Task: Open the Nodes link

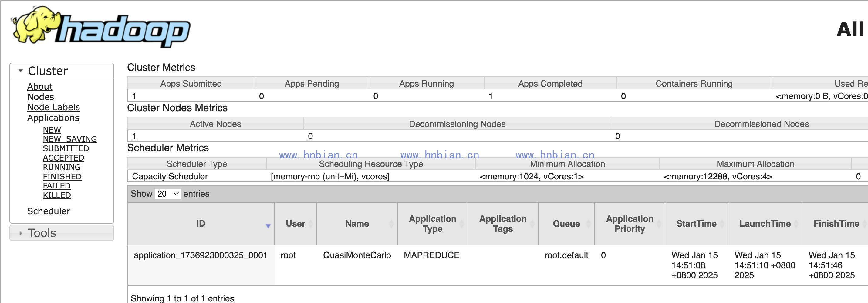Action: click(40, 97)
